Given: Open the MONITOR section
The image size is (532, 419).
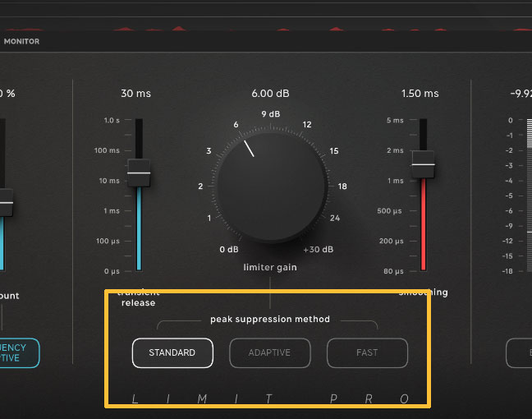Looking at the screenshot, I should click(21, 41).
